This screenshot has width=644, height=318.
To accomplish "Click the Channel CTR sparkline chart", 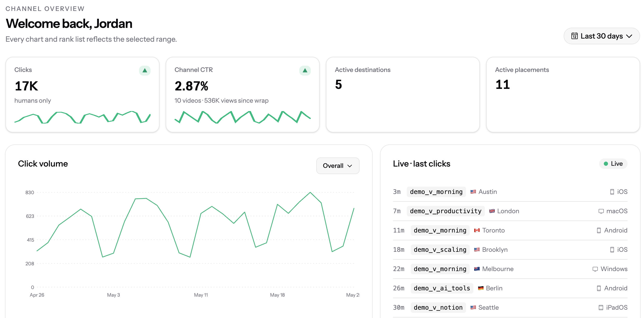I will (x=243, y=117).
